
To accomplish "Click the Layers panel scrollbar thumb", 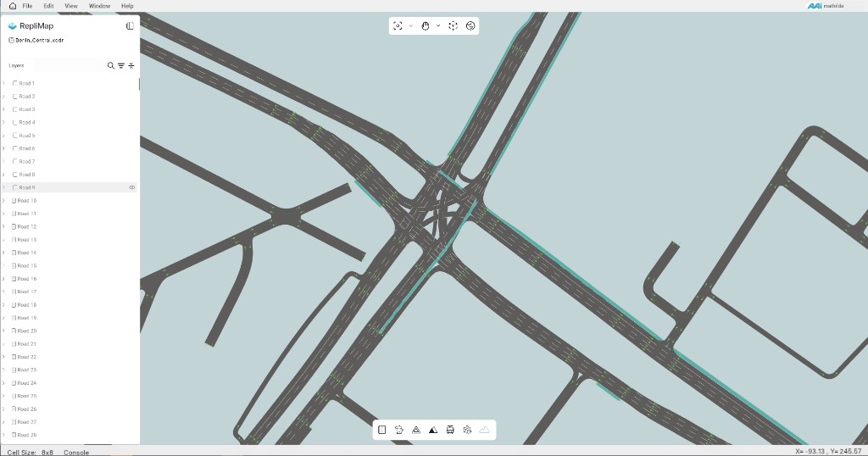I will coord(139,84).
